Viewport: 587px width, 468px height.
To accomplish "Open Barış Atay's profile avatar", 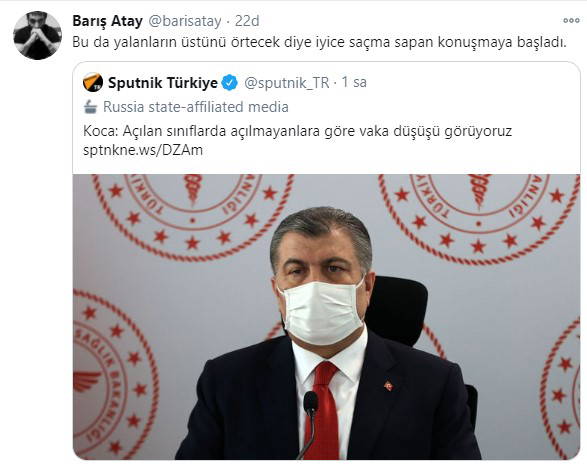I will tap(37, 35).
